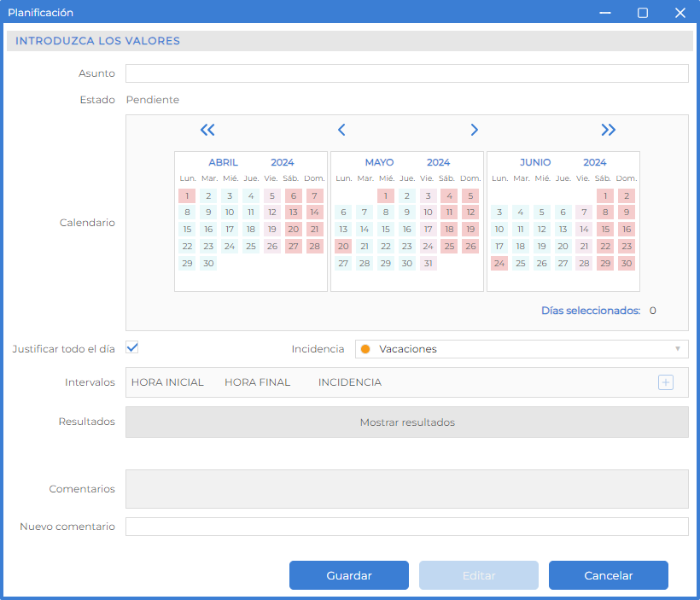The image size is (700, 600).
Task: Select June 30 in the JUNIO calendar
Action: (627, 264)
